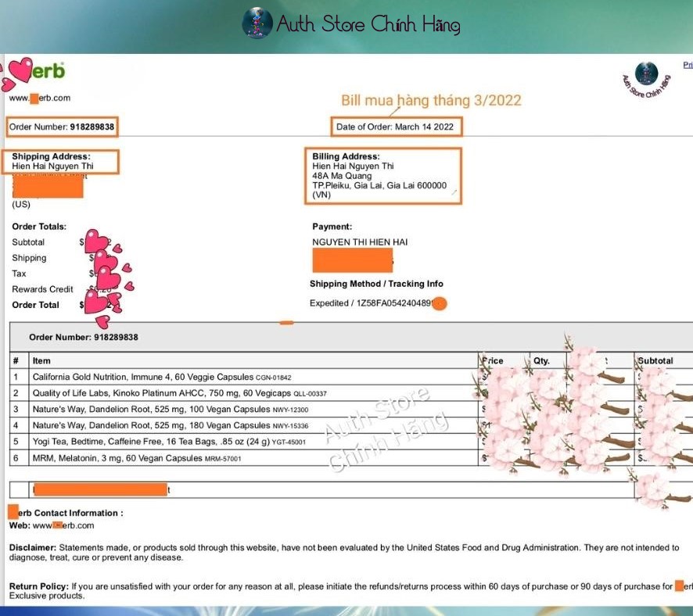This screenshot has width=693, height=616.
Task: Click the Shipping Address heading
Action: tap(51, 156)
